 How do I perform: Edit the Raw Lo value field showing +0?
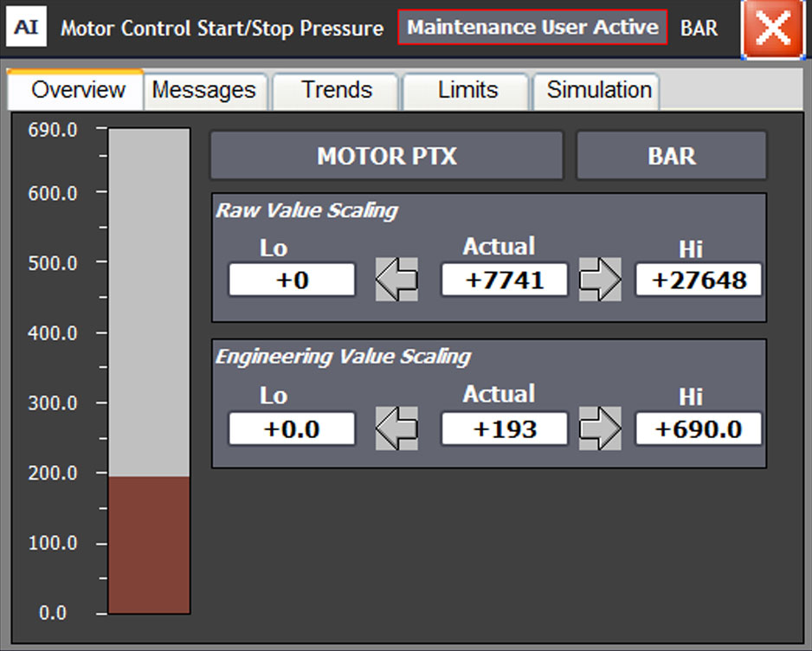pos(292,279)
